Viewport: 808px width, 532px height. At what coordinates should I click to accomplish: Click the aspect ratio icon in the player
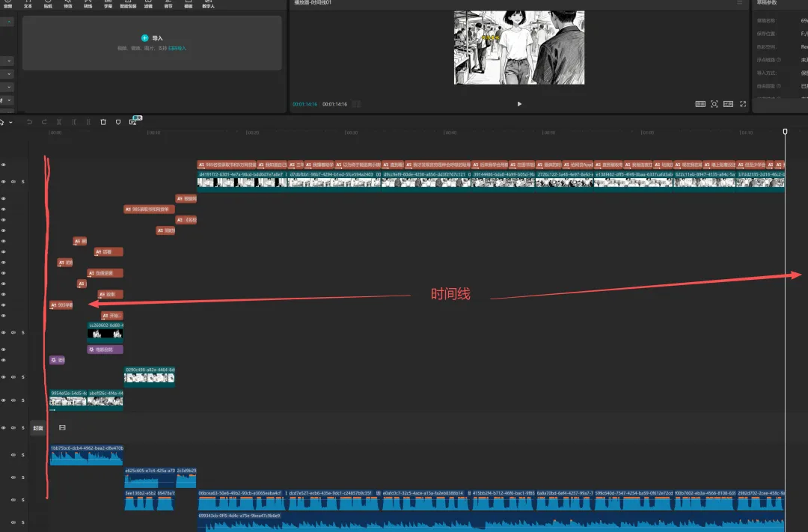click(x=728, y=104)
